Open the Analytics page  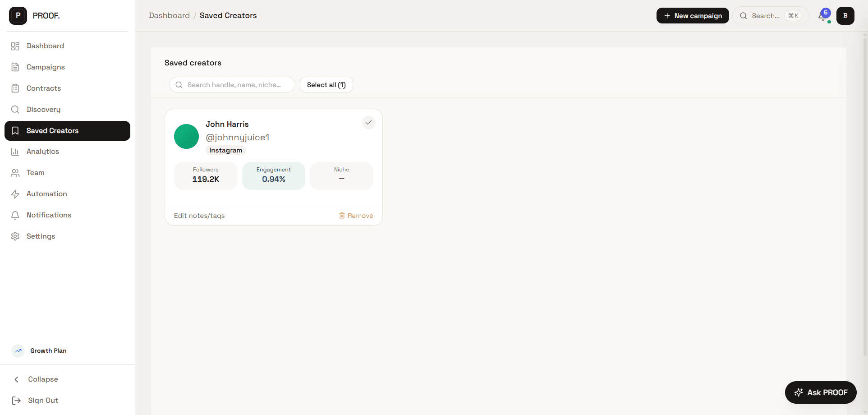tap(67, 152)
